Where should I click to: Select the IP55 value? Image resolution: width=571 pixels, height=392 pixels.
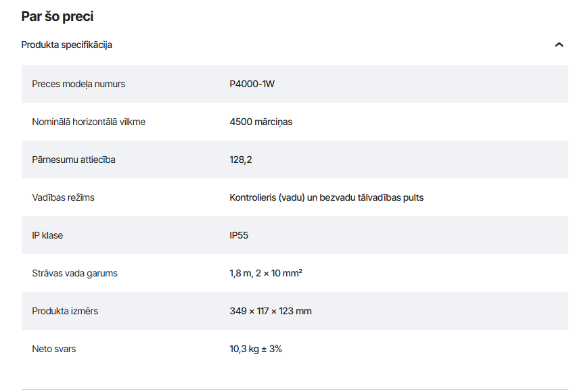coord(239,235)
